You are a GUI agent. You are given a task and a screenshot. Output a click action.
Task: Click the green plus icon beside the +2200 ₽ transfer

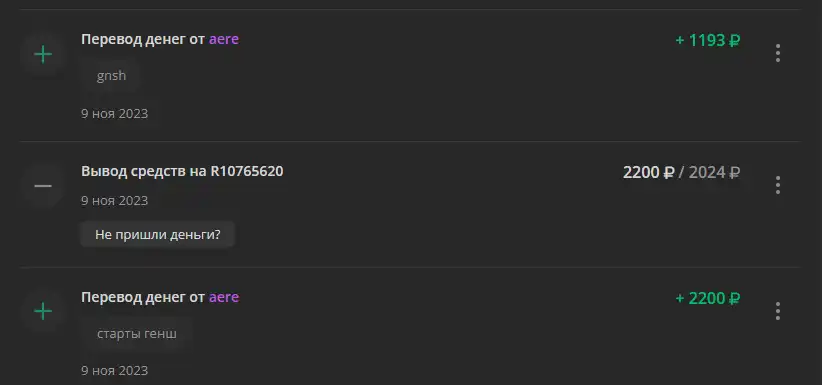tap(43, 312)
